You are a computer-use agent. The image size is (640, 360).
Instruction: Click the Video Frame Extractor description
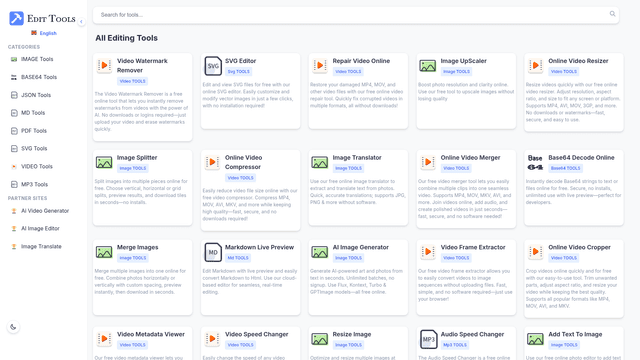tap(465, 285)
